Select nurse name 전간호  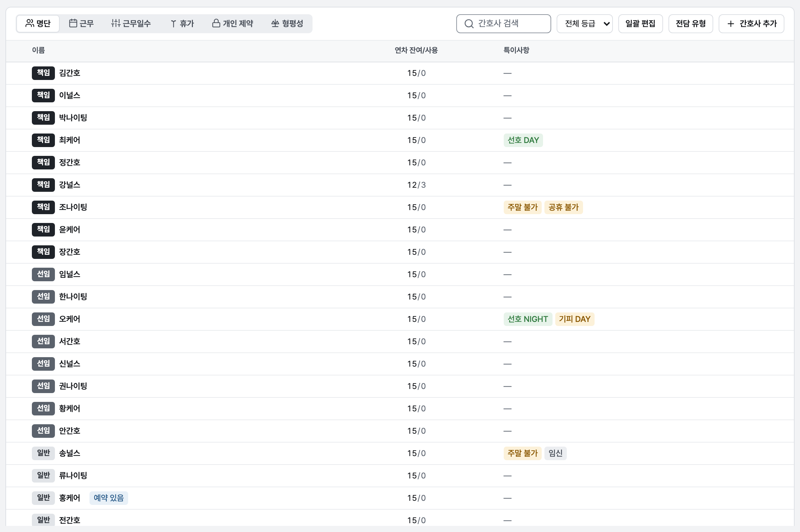click(x=69, y=520)
